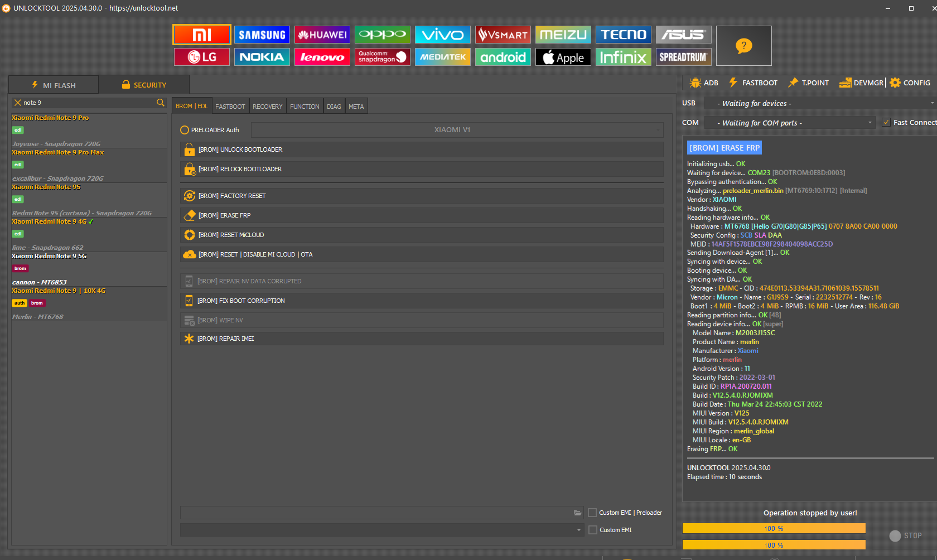Viewport: 937px width, 560px height.
Task: Switch to MI FLASH tab
Action: (x=54, y=85)
